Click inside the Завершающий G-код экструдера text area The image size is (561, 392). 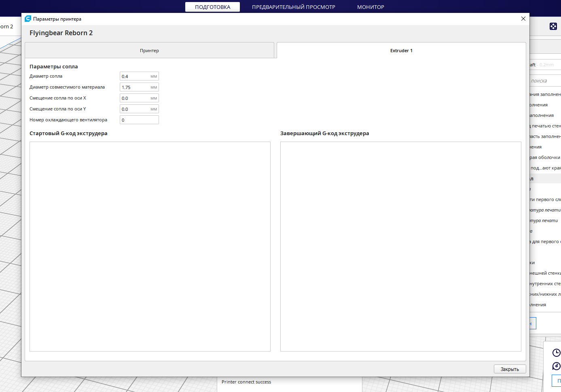(401, 246)
